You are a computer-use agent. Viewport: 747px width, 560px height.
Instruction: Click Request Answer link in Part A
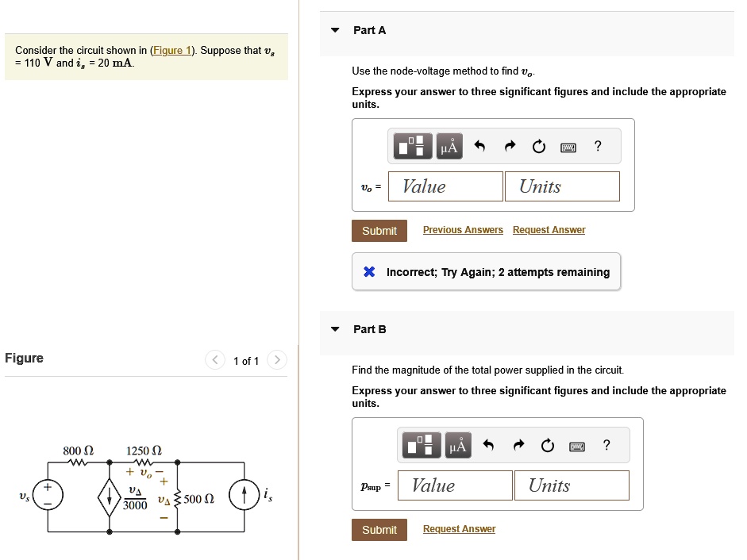point(549,230)
